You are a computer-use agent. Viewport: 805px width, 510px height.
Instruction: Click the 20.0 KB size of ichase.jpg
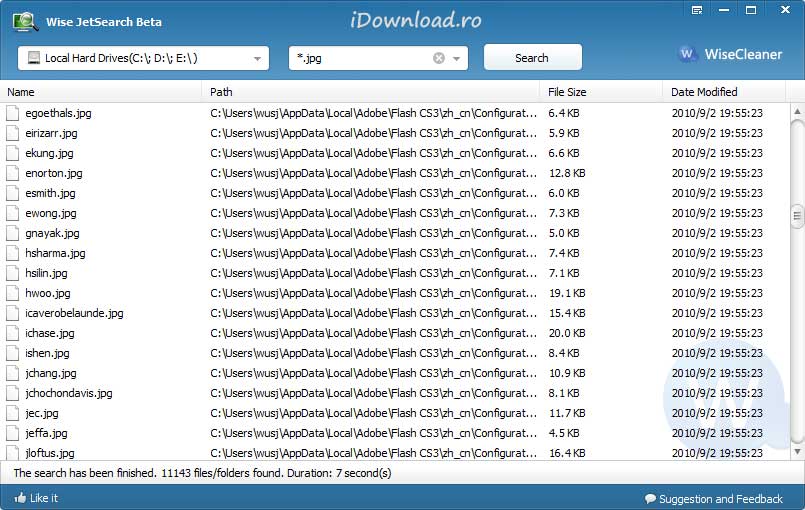pyautogui.click(x=567, y=333)
